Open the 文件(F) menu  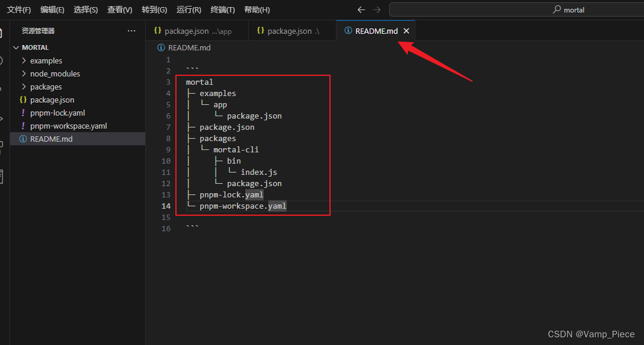[19, 10]
